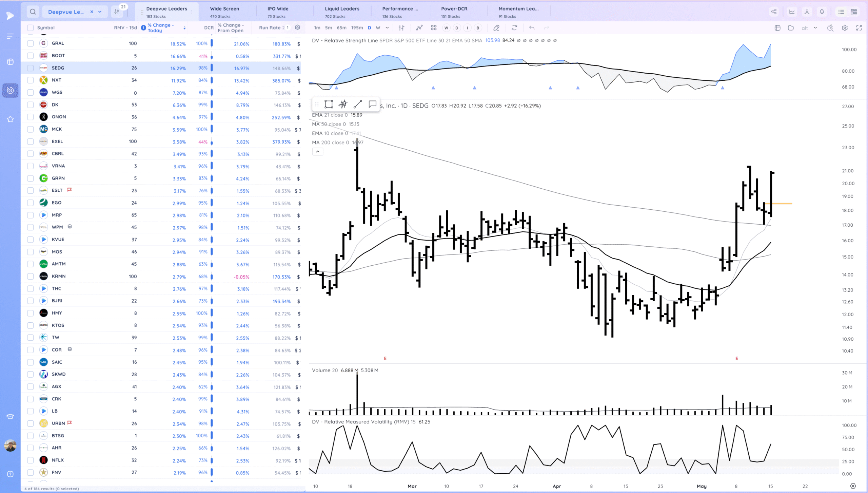Open screener filter sliders icon
868x493 pixels.
click(x=117, y=12)
